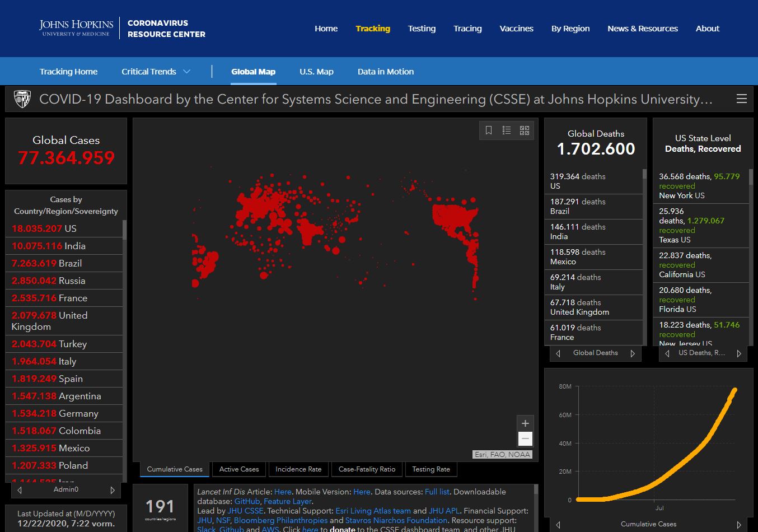Click the Johns Hopkins shield logo icon
This screenshot has height=532, width=758.
pyautogui.click(x=22, y=99)
